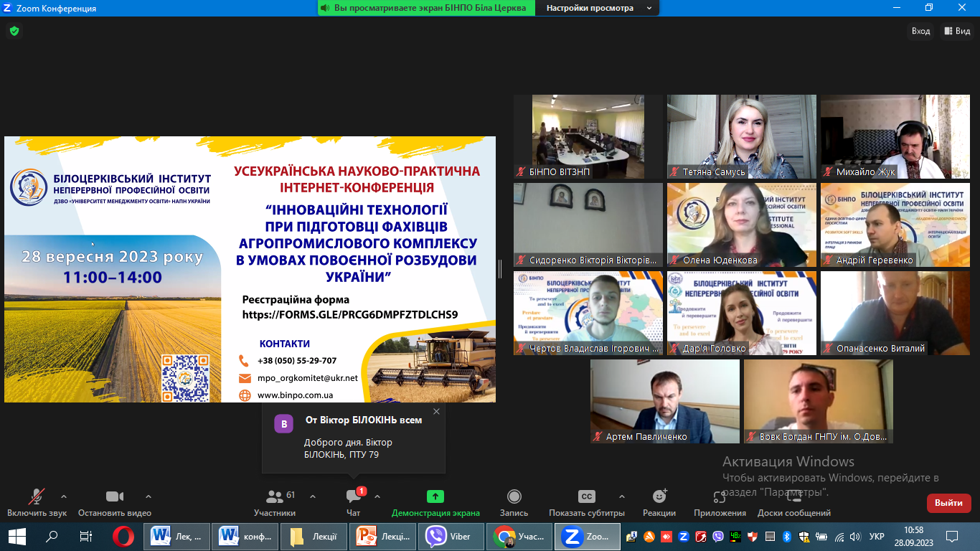The height and width of the screenshot is (551, 980).
Task: Open the Реакции reactions menu
Action: pos(659,496)
